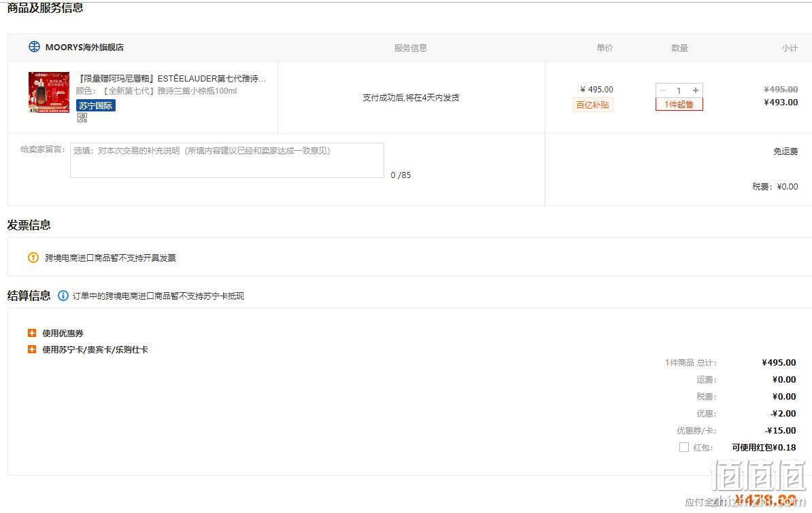Viewport: 812px width, 513px height.
Task: Click the settlement info circle icon
Action: point(63,296)
